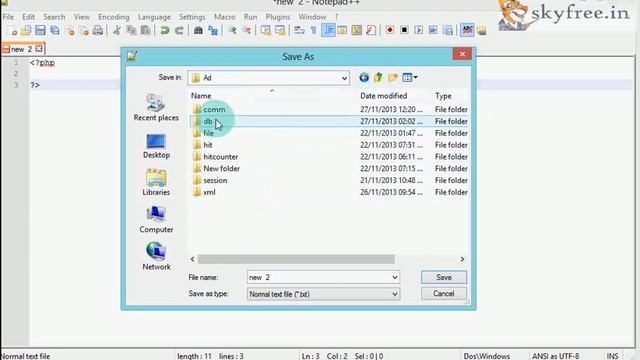Open the View Menu dropdown in Save As
This screenshot has width=640, height=360.
click(409, 78)
